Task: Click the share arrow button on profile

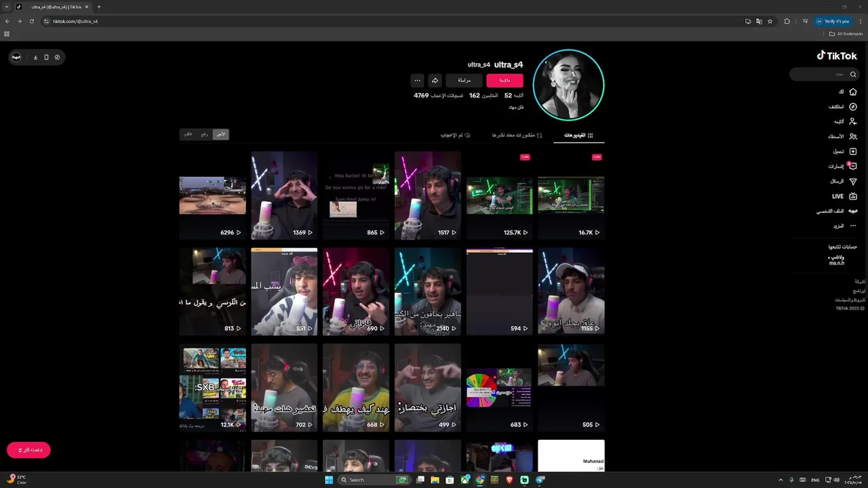Action: (435, 80)
